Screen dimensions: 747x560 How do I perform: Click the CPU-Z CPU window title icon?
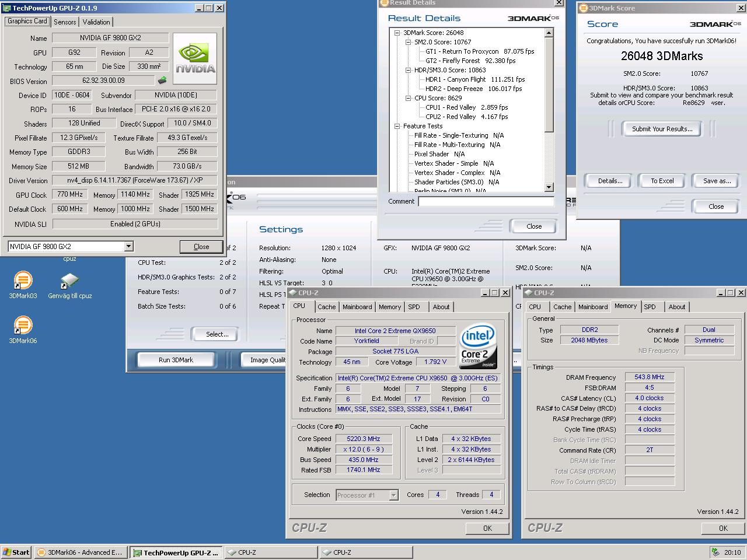[293, 293]
